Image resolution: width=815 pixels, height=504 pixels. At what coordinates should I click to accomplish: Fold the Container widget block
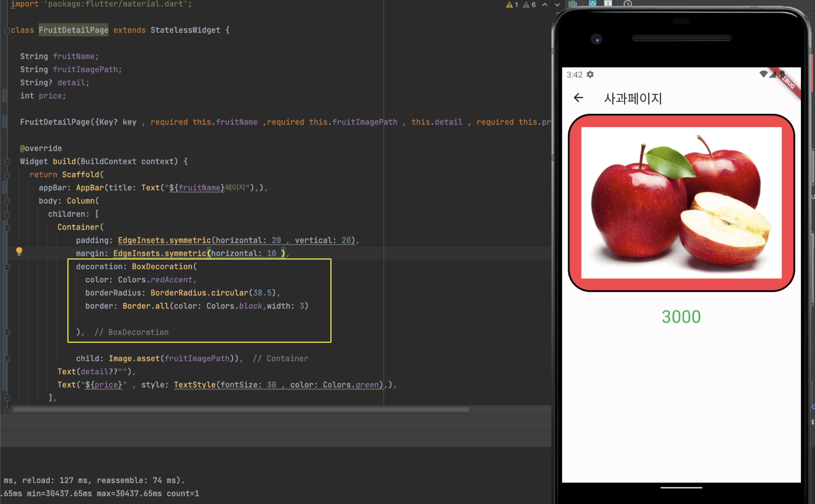click(7, 227)
